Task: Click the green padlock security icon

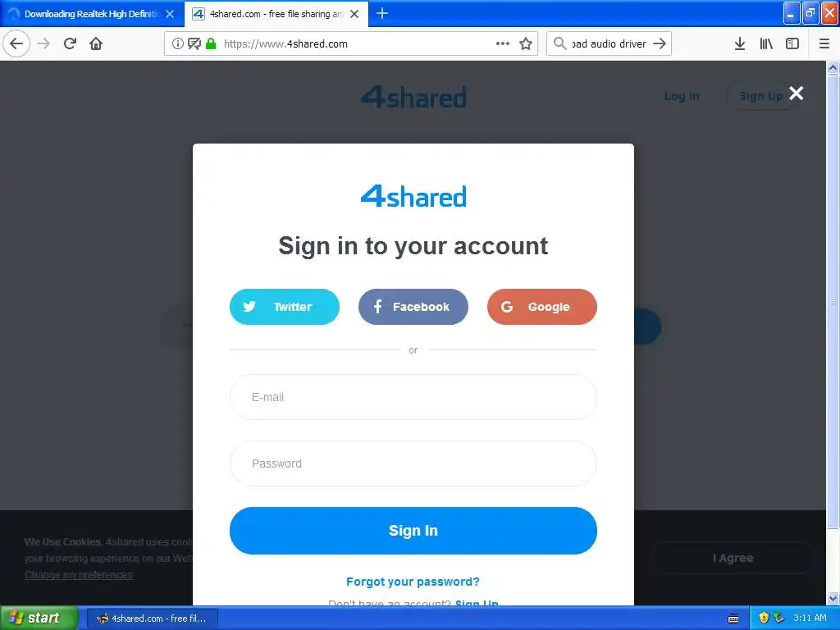Action: pos(211,43)
